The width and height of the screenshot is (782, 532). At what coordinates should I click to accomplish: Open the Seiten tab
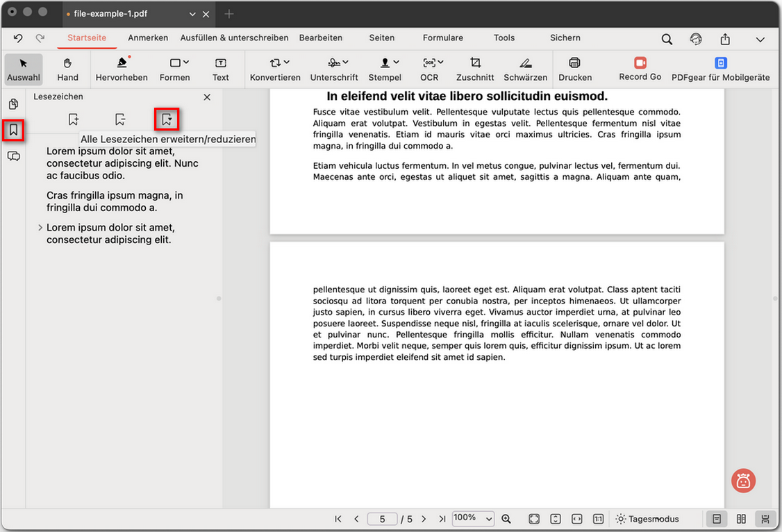coord(381,38)
